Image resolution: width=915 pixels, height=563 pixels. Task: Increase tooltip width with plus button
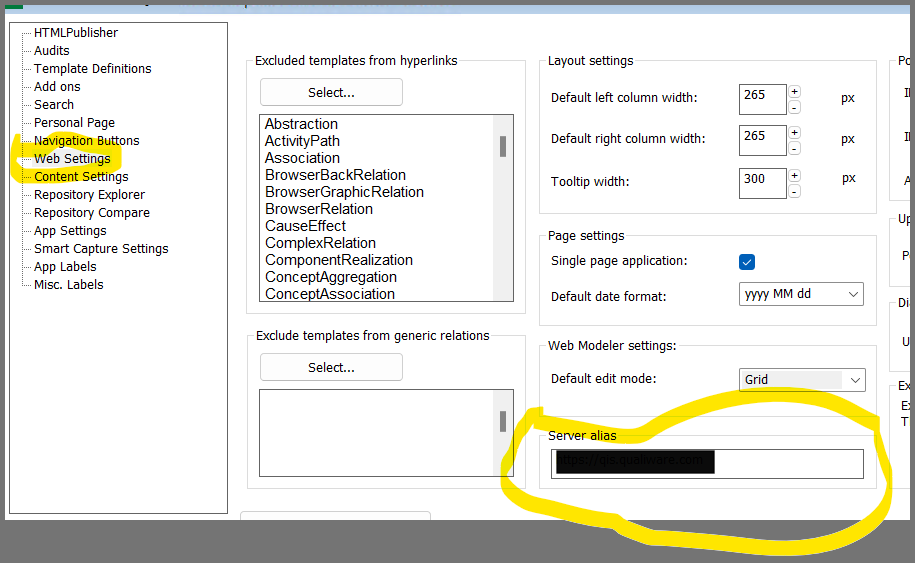click(794, 175)
